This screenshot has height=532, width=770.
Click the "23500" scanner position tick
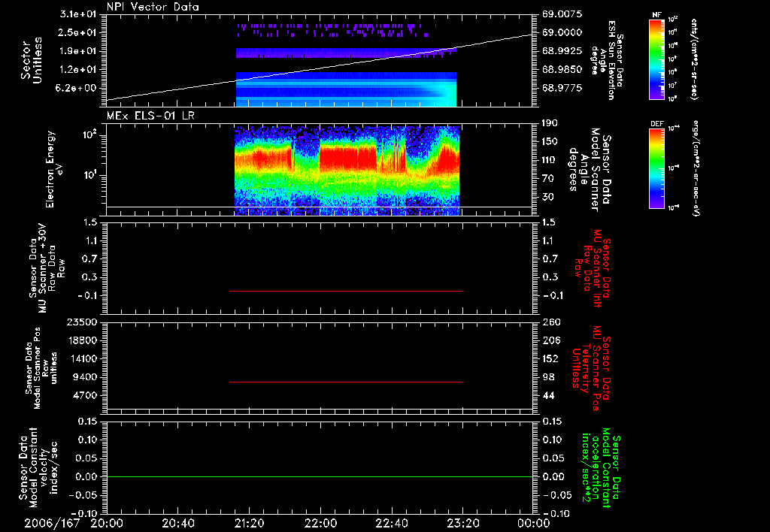83,322
